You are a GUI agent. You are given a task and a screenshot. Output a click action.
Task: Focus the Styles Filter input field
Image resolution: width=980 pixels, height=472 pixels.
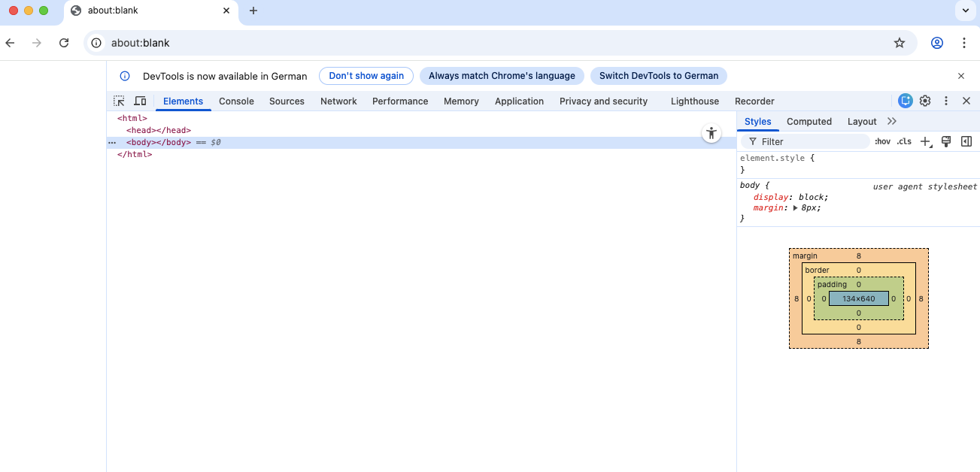[x=805, y=141]
